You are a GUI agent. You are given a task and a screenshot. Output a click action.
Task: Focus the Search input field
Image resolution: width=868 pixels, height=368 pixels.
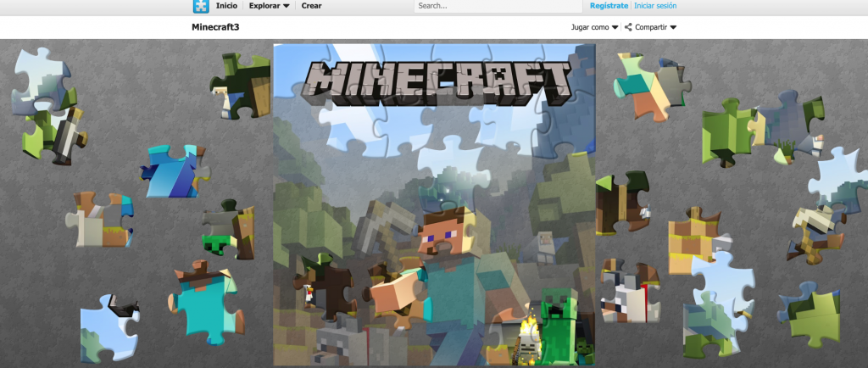(x=497, y=6)
